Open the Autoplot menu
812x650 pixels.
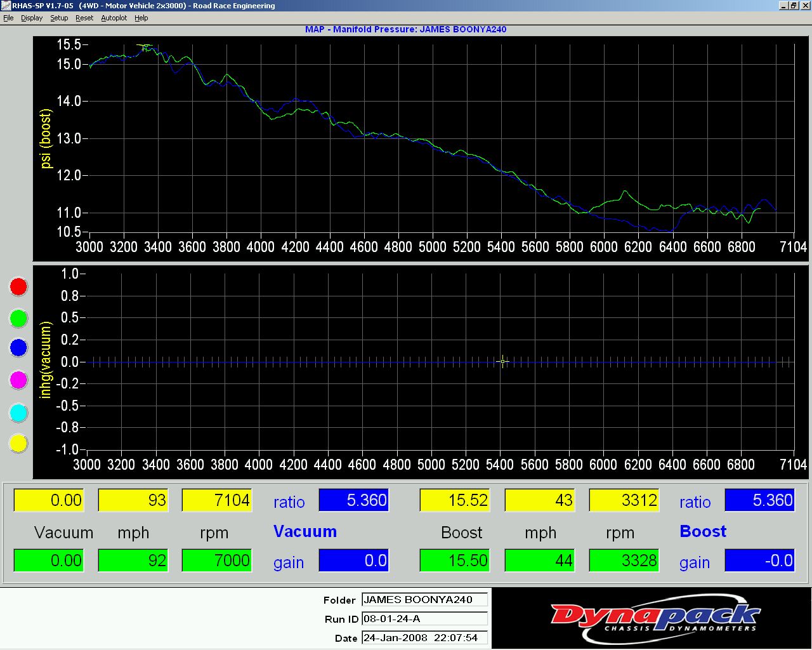tap(114, 18)
